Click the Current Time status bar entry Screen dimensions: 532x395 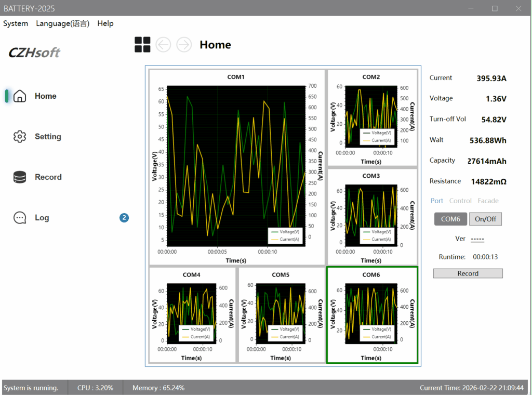471,388
